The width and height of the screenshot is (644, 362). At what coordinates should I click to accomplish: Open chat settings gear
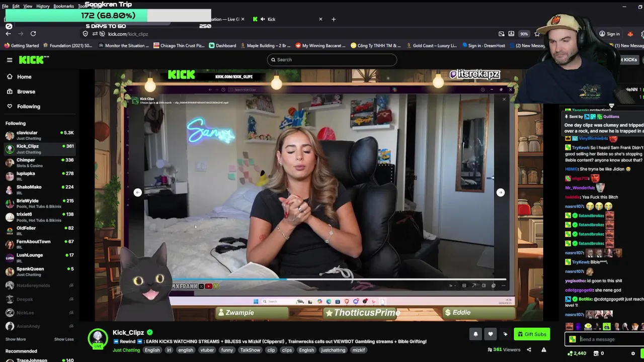pyautogui.click(x=633, y=353)
